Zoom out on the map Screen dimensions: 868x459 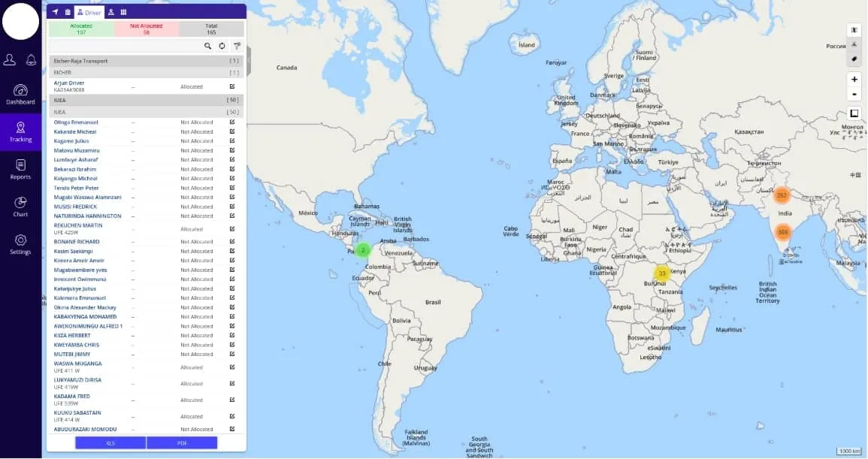pyautogui.click(x=854, y=94)
